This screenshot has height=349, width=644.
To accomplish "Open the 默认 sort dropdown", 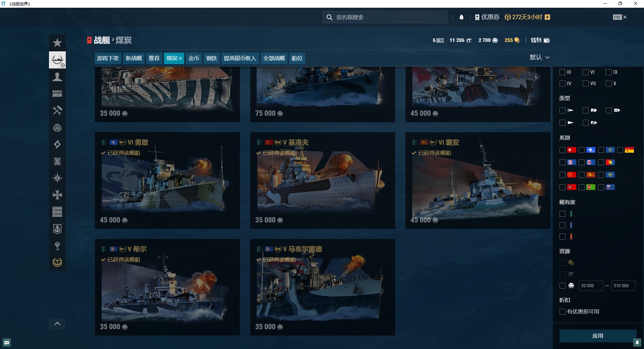I will (539, 57).
